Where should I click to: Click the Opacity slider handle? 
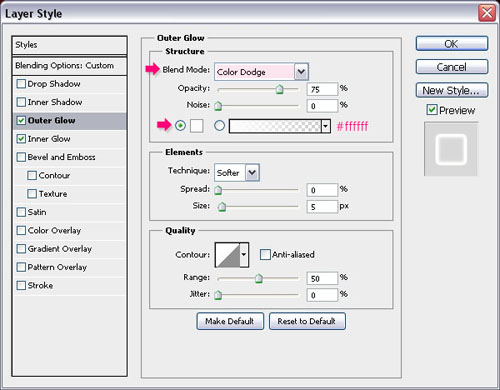279,89
